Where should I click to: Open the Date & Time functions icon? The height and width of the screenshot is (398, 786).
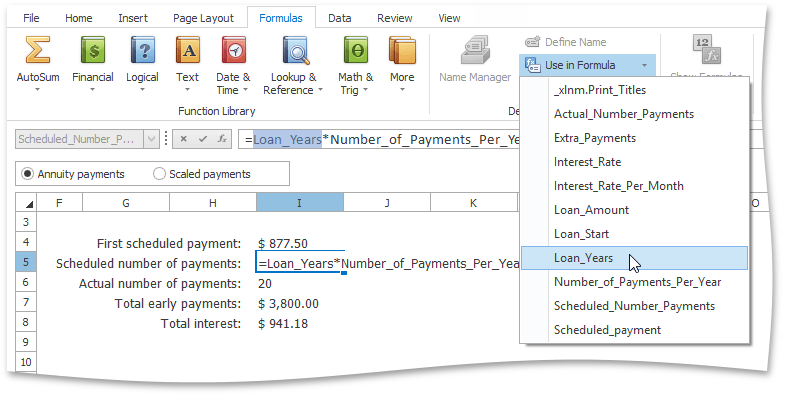234,50
